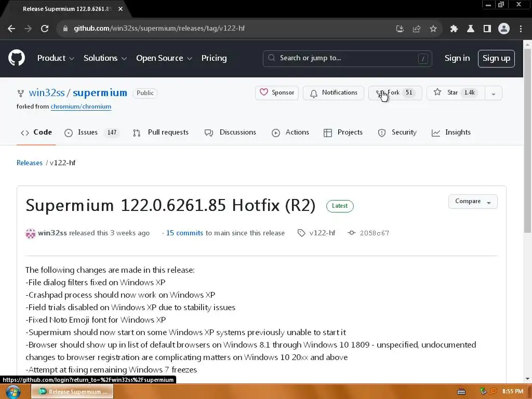This screenshot has width=532, height=399.
Task: Click the Sign up button
Action: coord(496,58)
